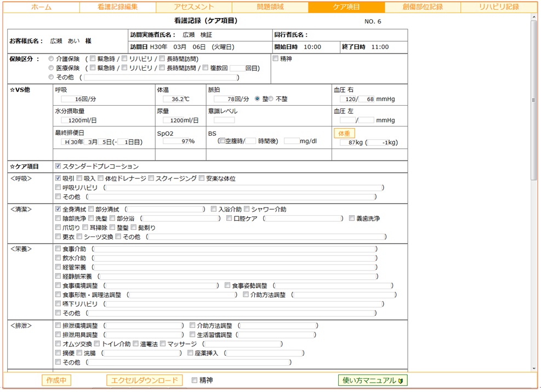Go to the リハビリ記録 tab
Screen dimensions: 541x392
[499, 7]
